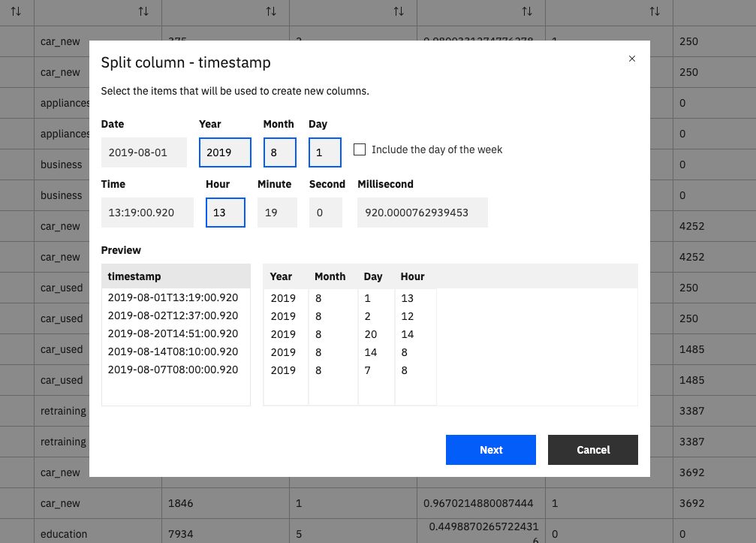Image resolution: width=756 pixels, height=543 pixels.
Task: Click the 0.9670214880087444 cell
Action: pyautogui.click(x=480, y=503)
